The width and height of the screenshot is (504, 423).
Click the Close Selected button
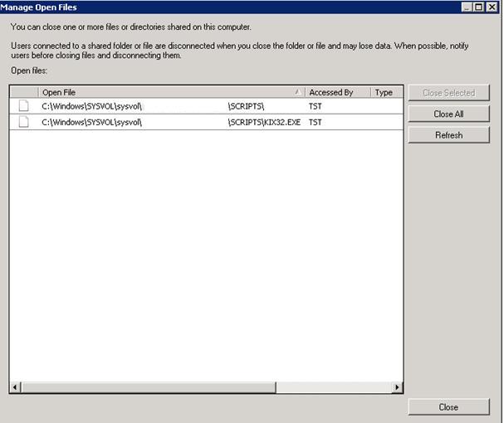(x=448, y=93)
